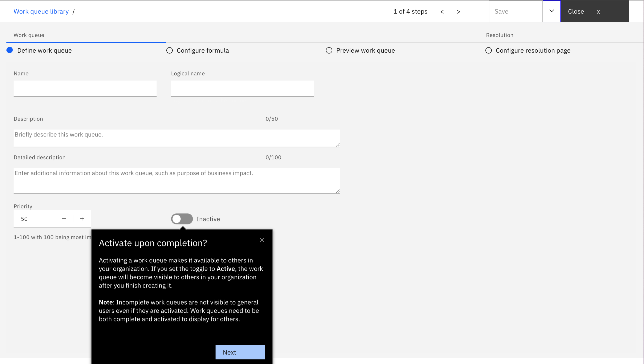Dismiss the Activate upon completion tooltip
Viewport: 644px width, 364px height.
[262, 240]
